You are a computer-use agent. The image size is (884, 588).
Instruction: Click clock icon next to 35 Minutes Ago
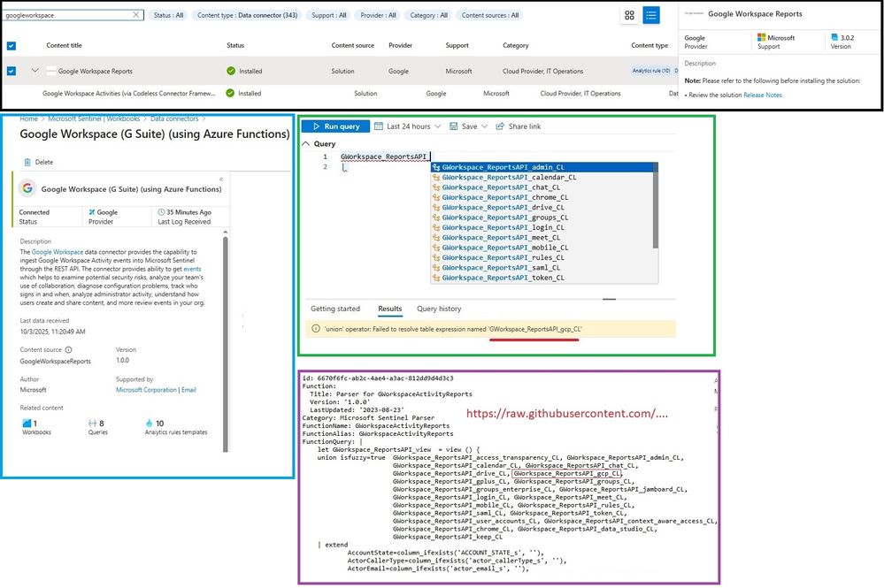(161, 212)
